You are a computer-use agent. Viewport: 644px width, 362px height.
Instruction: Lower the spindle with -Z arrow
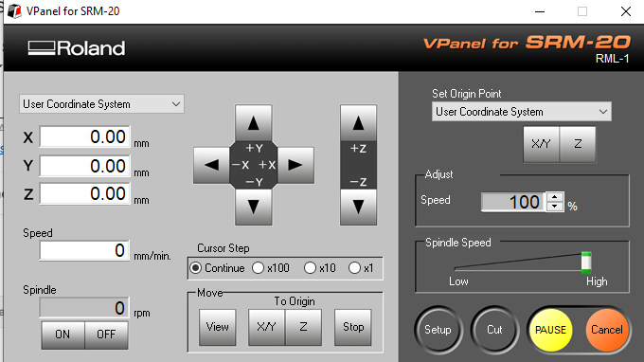click(358, 207)
